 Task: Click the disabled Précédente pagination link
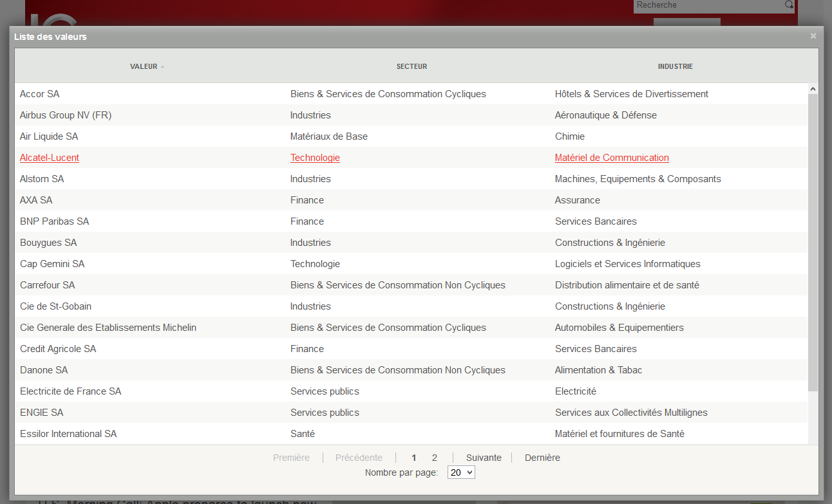(x=359, y=458)
